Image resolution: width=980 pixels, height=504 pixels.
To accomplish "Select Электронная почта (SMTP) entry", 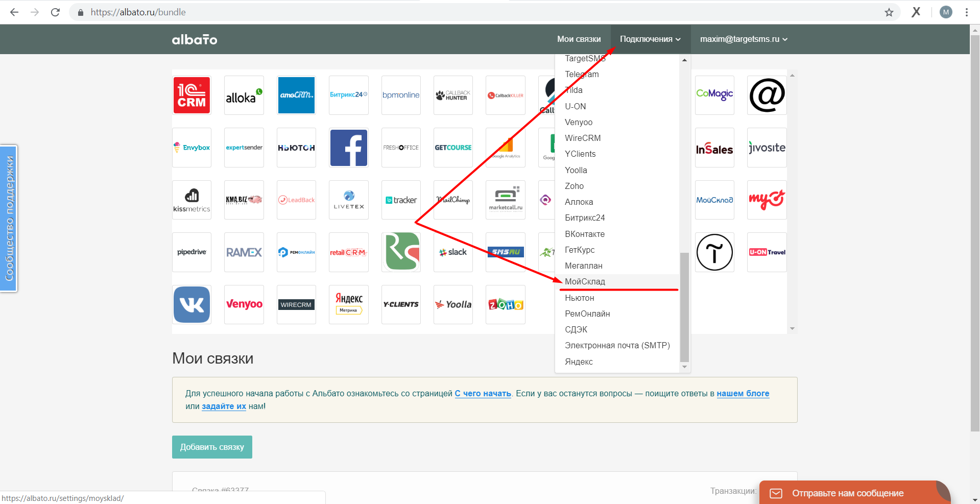I will (x=617, y=346).
